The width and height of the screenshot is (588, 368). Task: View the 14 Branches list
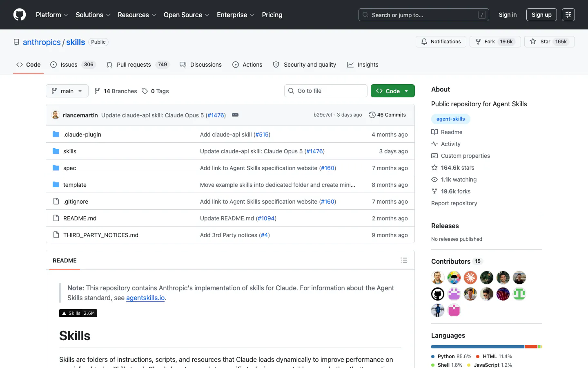[x=116, y=91]
